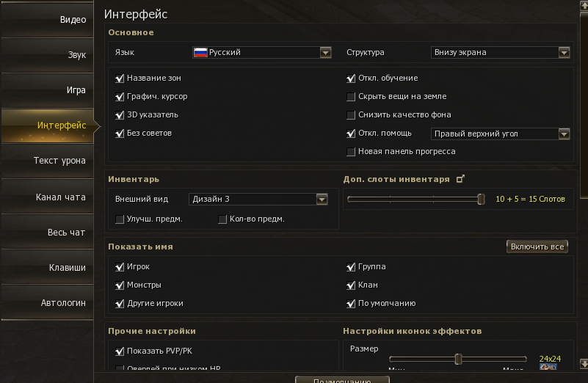Click the effect icon preview under 24x24
Image resolution: width=588 pixels, height=383 pixels.
click(x=547, y=366)
